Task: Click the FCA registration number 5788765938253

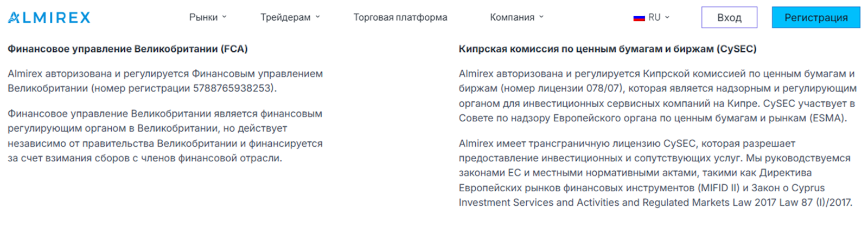Action: coord(233,88)
